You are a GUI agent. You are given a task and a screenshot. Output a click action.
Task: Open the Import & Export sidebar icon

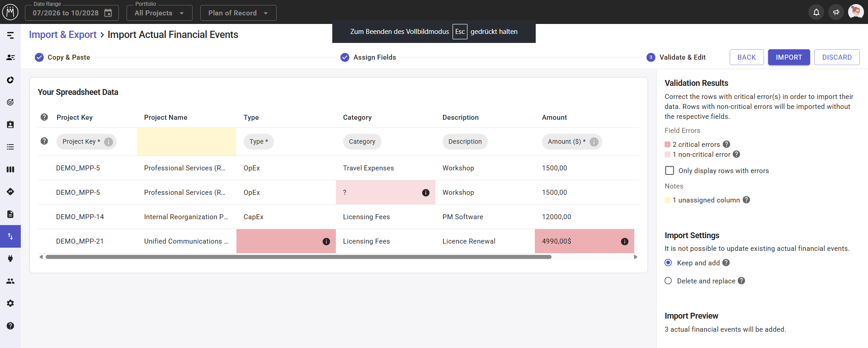click(x=10, y=236)
